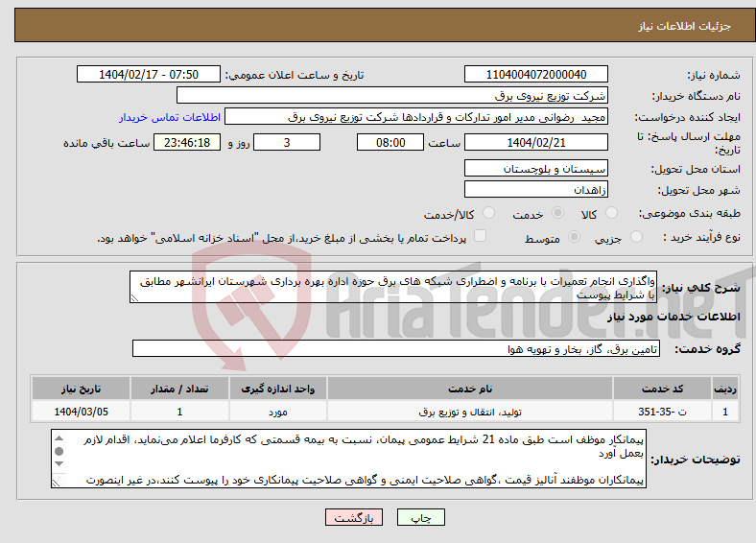Viewport: 756px width, 543px height.
Task: Click the تعداد / مقدار column header
Action: pos(179,389)
